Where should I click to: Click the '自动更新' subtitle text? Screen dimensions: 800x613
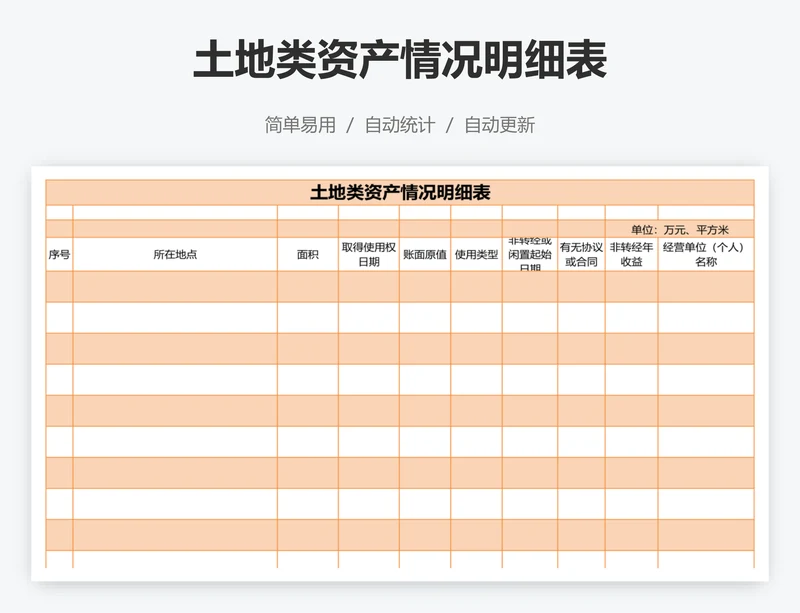pos(499,125)
